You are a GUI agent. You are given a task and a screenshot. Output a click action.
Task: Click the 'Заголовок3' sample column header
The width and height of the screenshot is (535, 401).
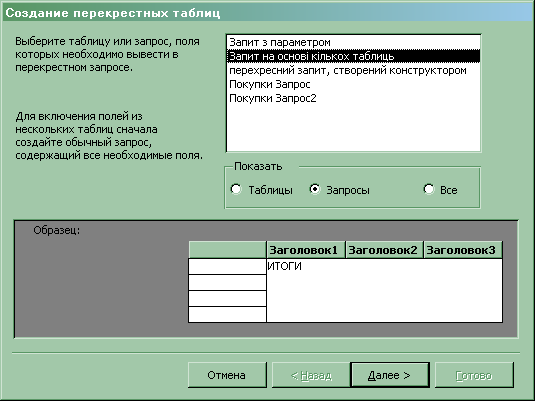(463, 250)
